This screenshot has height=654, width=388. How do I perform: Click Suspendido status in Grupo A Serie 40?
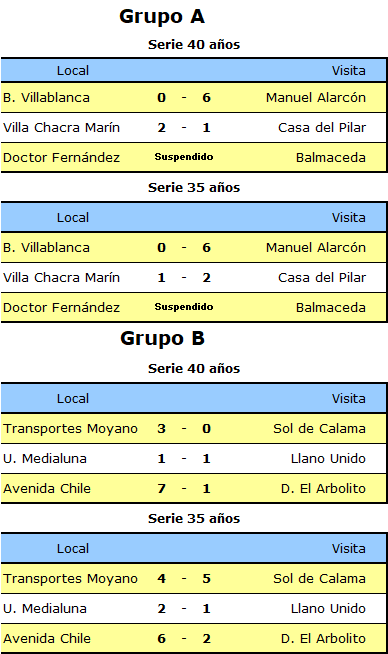pyautogui.click(x=184, y=157)
